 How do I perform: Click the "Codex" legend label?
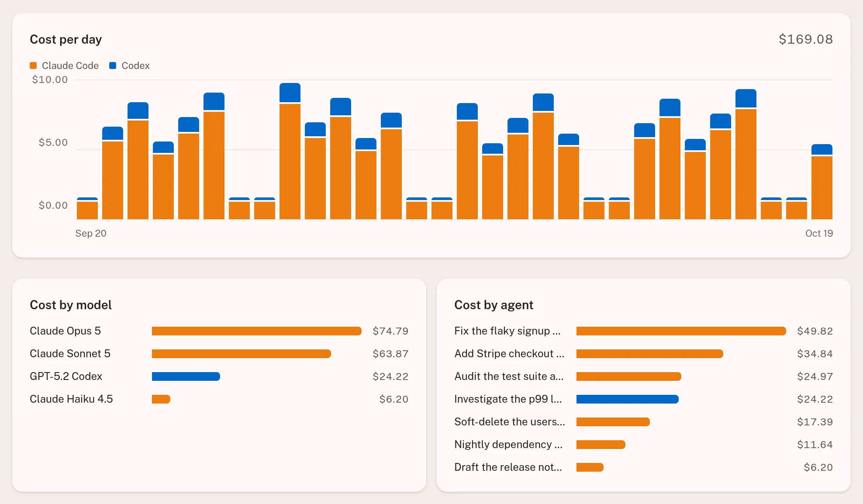pyautogui.click(x=135, y=66)
